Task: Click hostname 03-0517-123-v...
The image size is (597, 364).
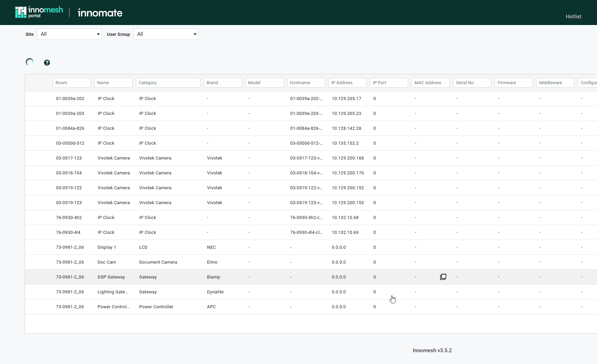Action: pos(306,158)
